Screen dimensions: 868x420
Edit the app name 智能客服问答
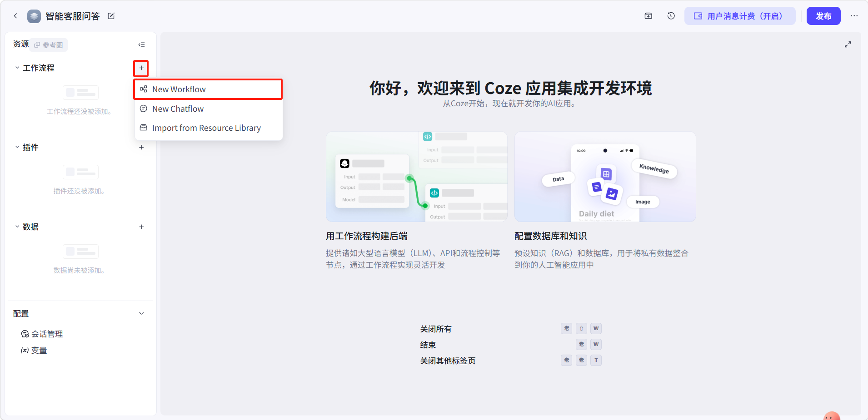click(111, 16)
